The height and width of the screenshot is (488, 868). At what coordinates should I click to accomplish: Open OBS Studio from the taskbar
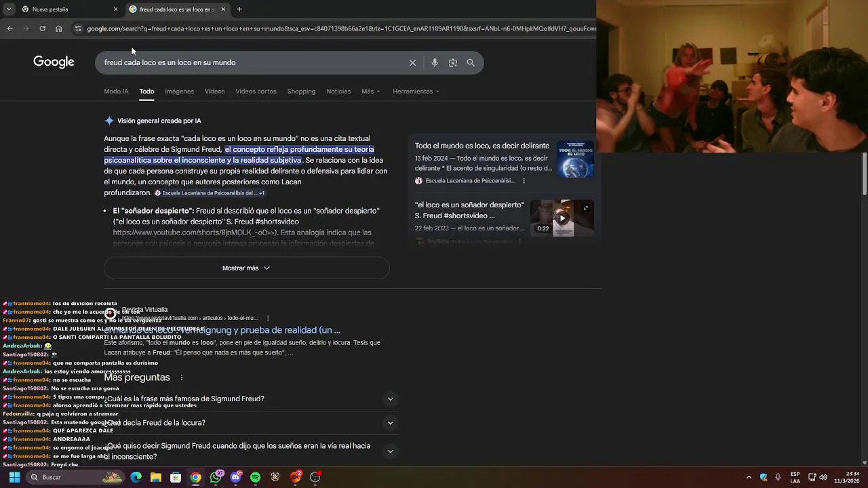[x=315, y=477]
